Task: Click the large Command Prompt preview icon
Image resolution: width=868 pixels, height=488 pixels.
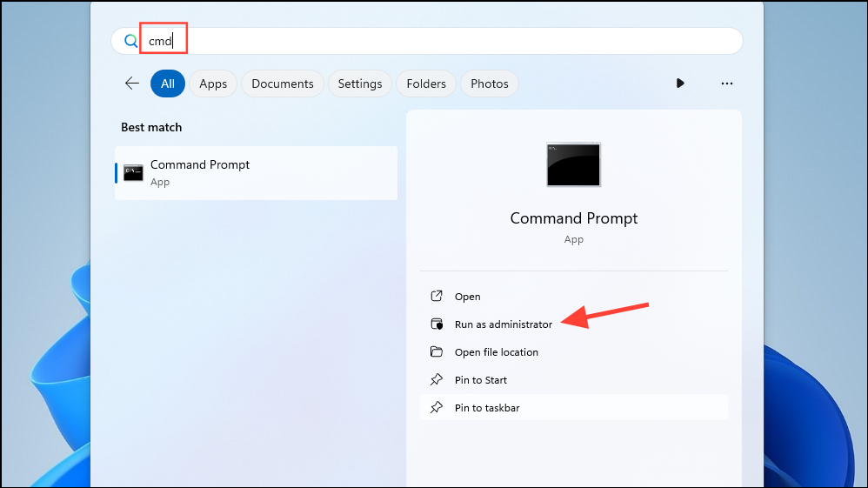Action: 573,165
